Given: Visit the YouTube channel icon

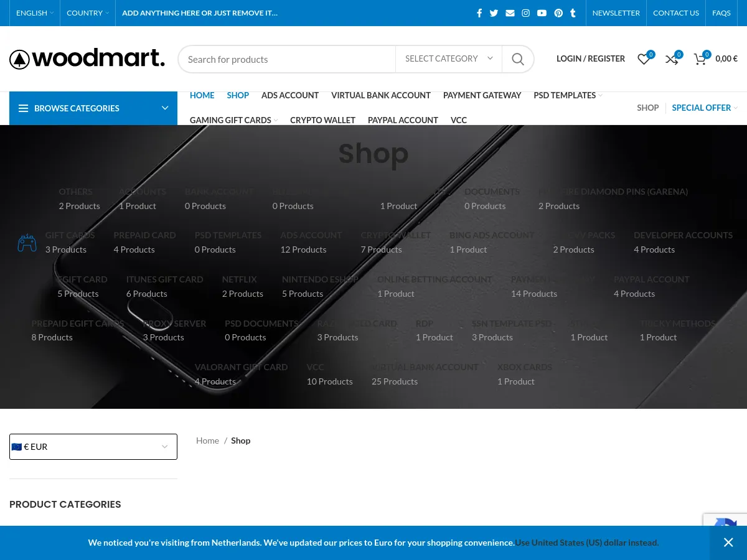Looking at the screenshot, I should (542, 13).
